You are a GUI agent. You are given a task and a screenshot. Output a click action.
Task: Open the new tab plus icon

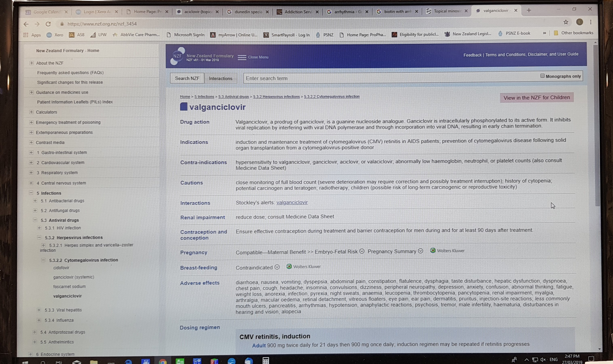[529, 10]
